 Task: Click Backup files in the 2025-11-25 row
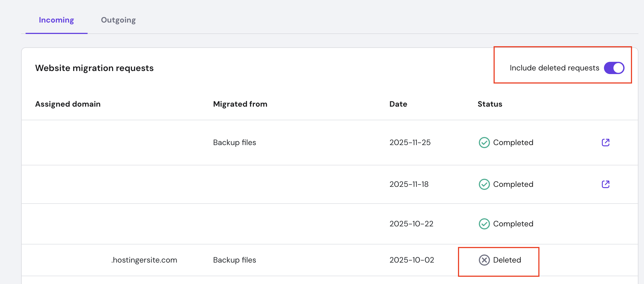point(234,143)
